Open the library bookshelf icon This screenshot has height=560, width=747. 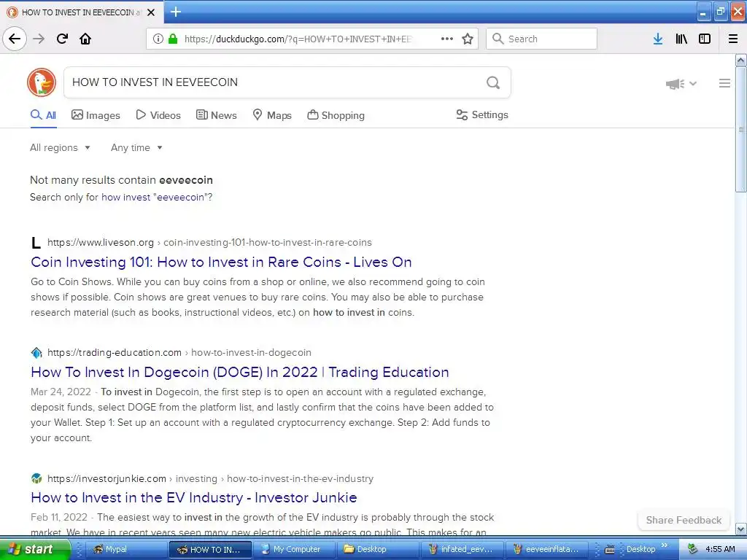[681, 39]
